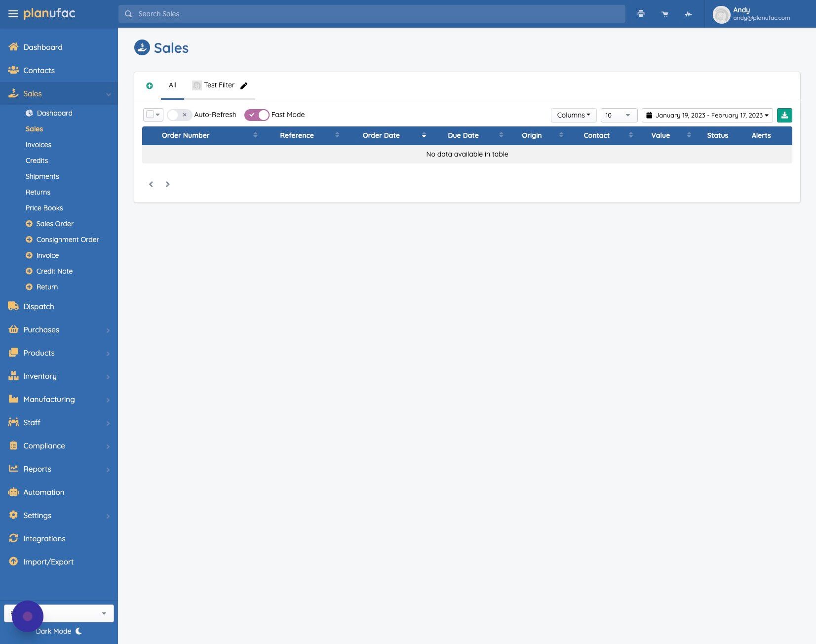Expand the Reports submenu chevron
Screen dimensions: 816x644
[108, 470]
